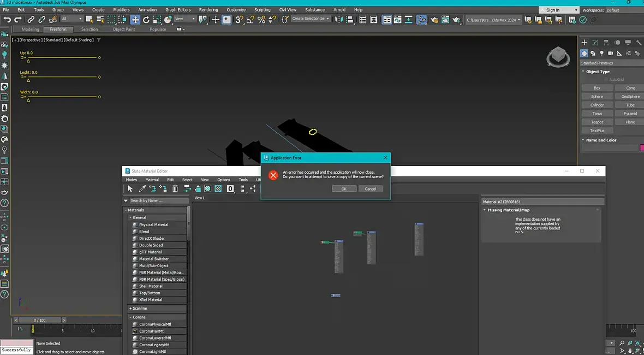The image size is (644, 355).
Task: Click OK in the Application Error dialog
Action: 344,188
